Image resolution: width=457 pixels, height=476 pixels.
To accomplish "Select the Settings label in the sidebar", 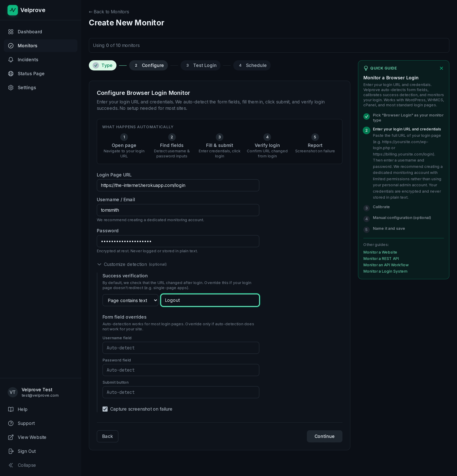I will (27, 88).
